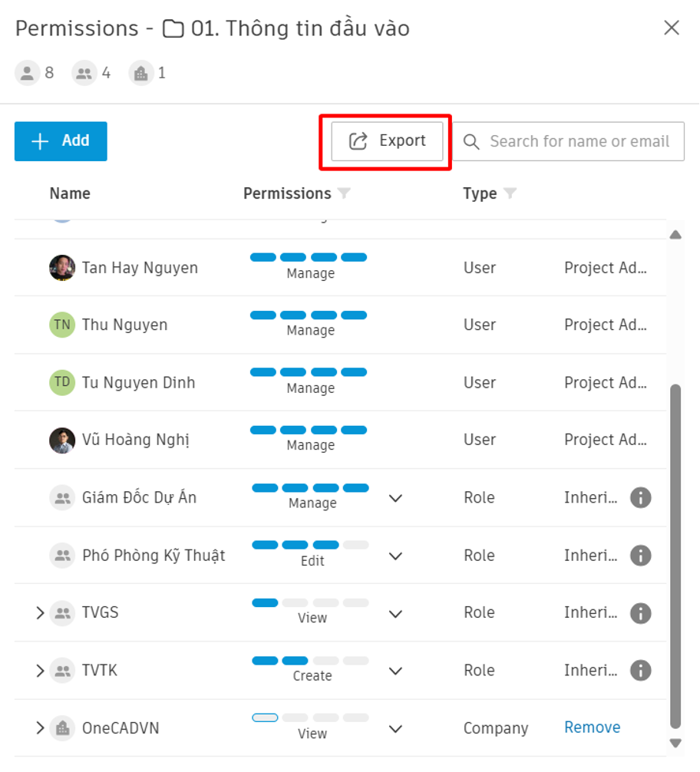
Task: Open permission level dropdown for Giám Đốc Dự Án
Action: pyautogui.click(x=395, y=498)
